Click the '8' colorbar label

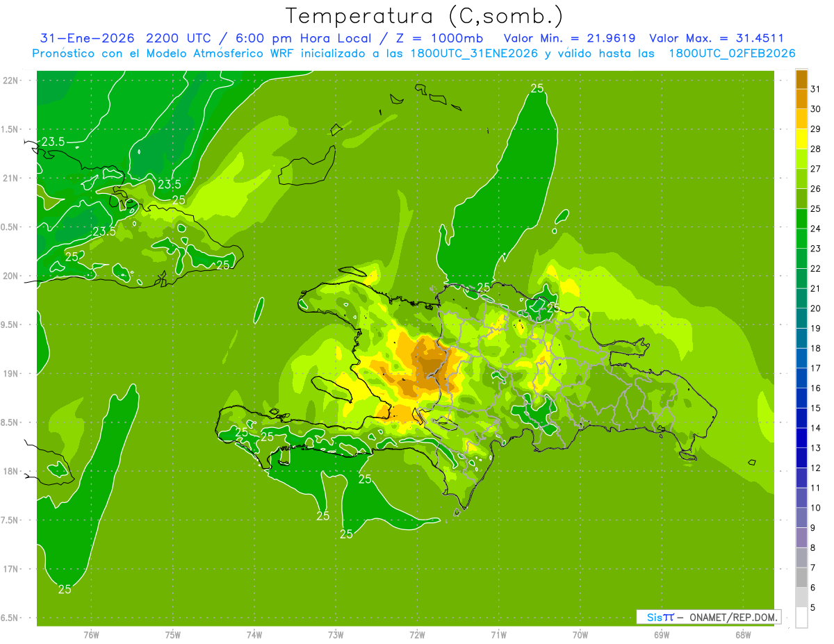(813, 547)
